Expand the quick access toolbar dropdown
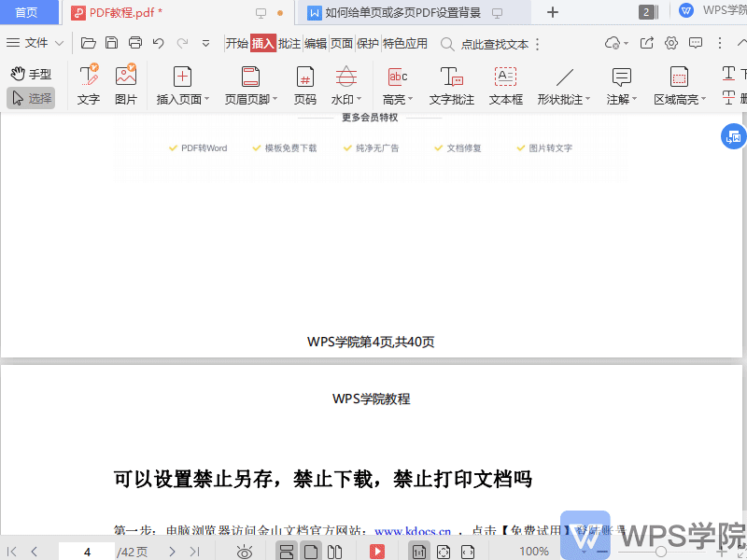Image resolution: width=747 pixels, height=560 pixels. (205, 44)
